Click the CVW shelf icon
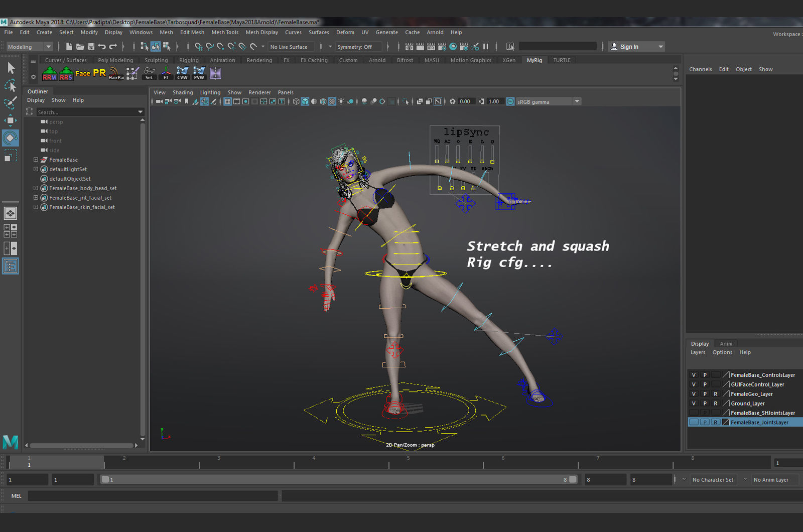The height and width of the screenshot is (532, 803). [182, 73]
